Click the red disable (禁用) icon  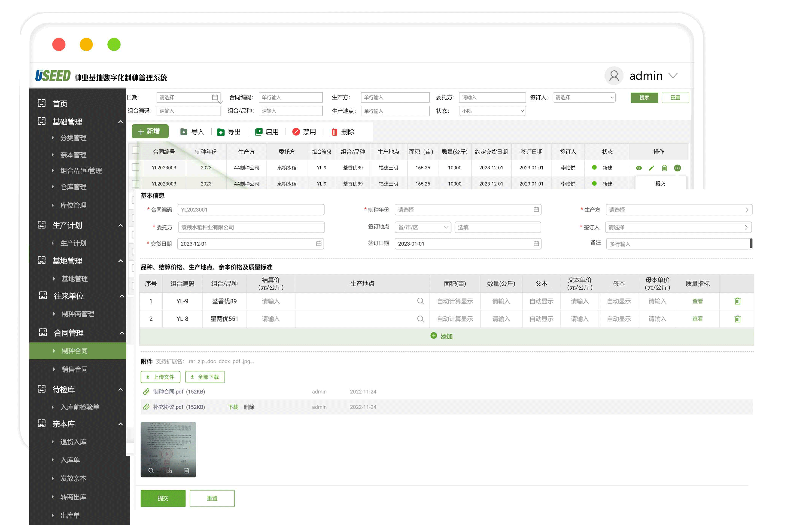pos(296,132)
